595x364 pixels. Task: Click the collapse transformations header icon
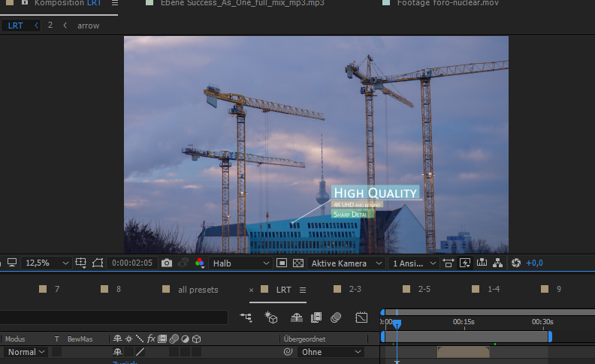(x=129, y=338)
